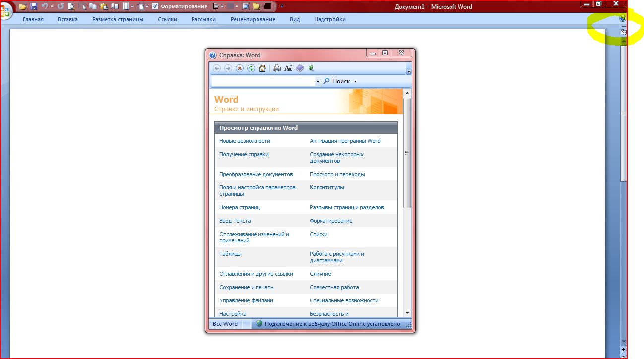Switch to the Вставка tab
The width and height of the screenshot is (644, 359).
click(x=67, y=19)
